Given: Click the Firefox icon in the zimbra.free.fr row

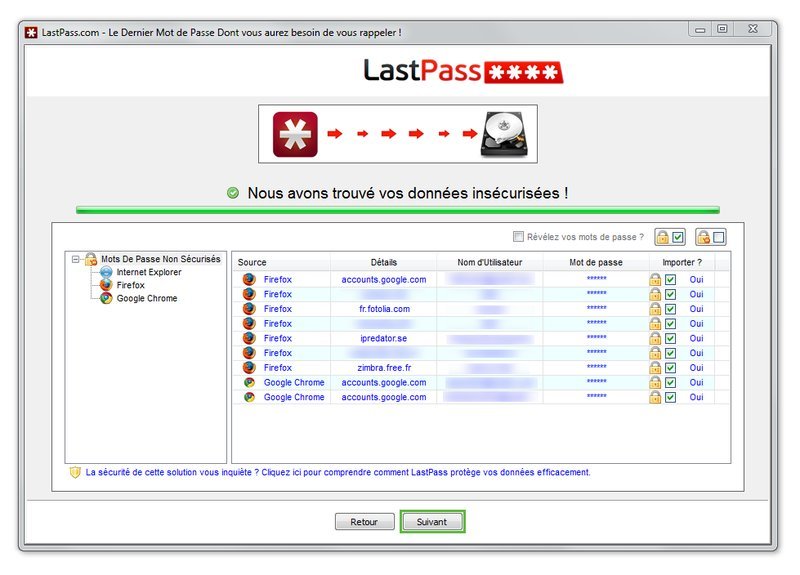Looking at the screenshot, I should pos(249,367).
